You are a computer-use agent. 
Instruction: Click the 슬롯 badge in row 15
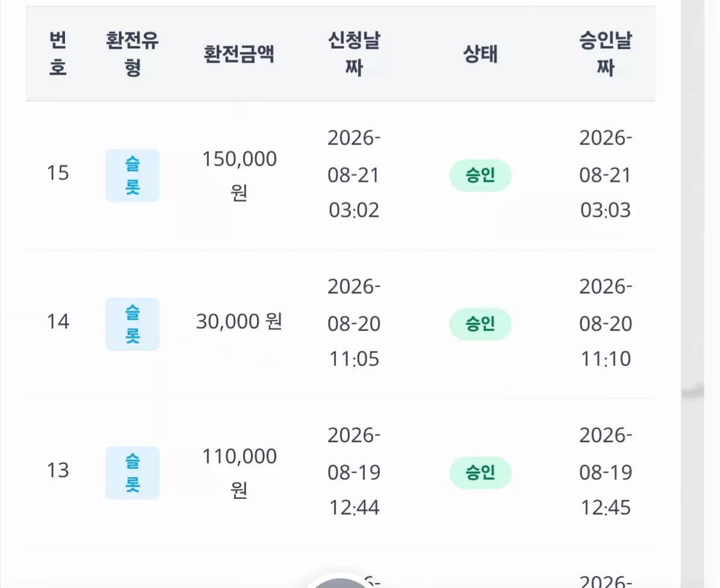(x=132, y=175)
